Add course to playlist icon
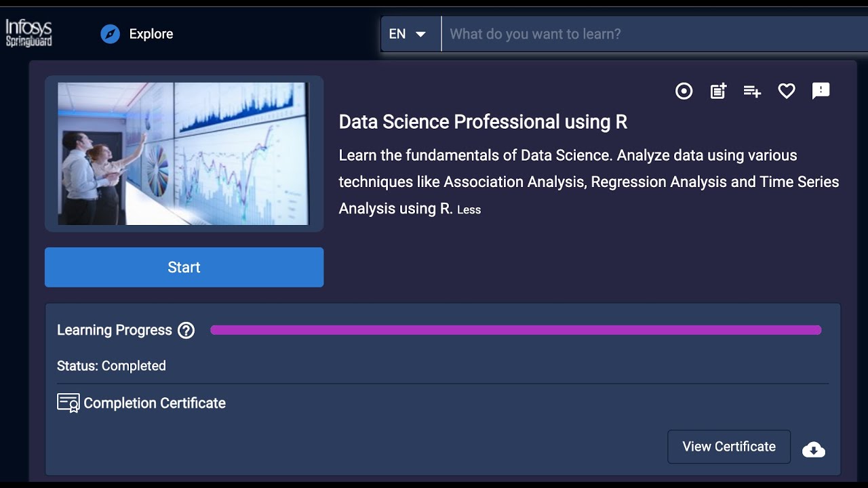The width and height of the screenshot is (868, 488). click(752, 91)
